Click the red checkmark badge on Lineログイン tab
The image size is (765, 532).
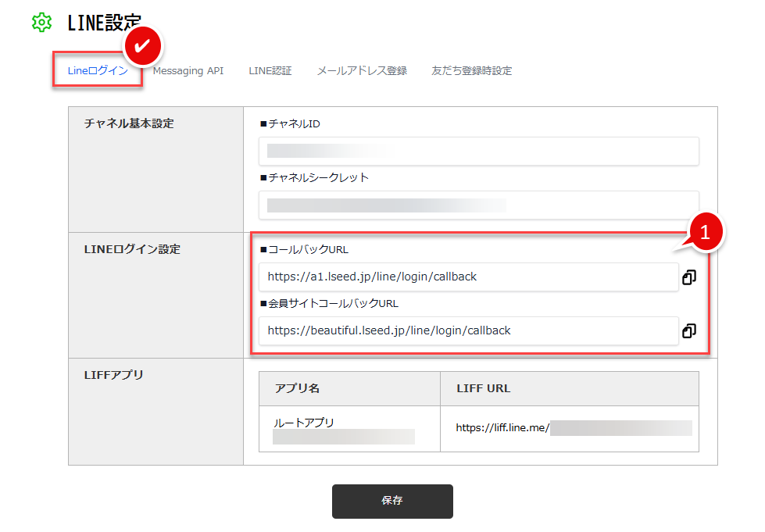141,45
